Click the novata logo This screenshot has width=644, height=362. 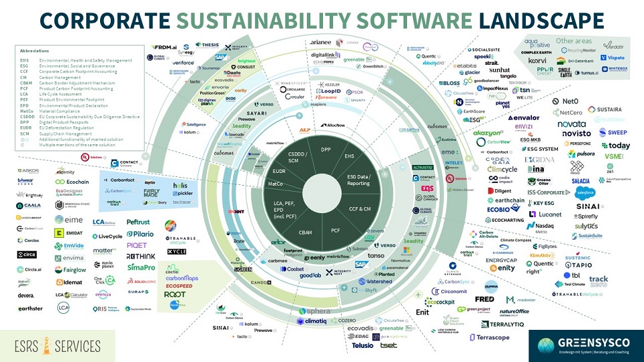571,124
